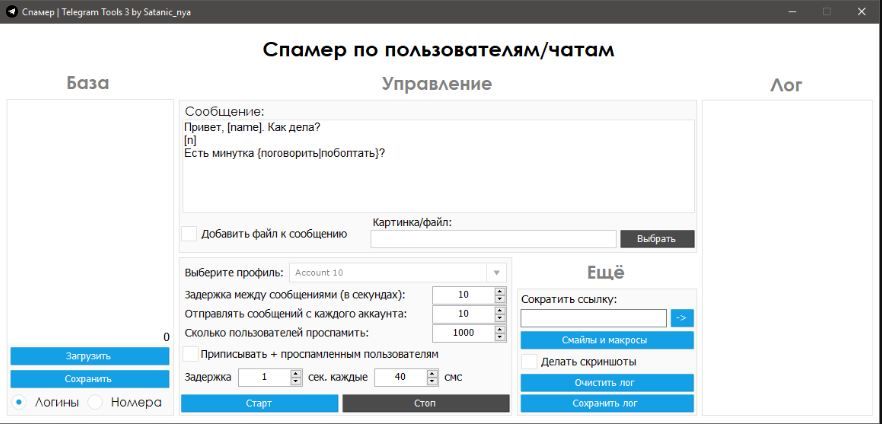Increase delay between messages with up arrow
The height and width of the screenshot is (424, 882).
[x=500, y=291]
